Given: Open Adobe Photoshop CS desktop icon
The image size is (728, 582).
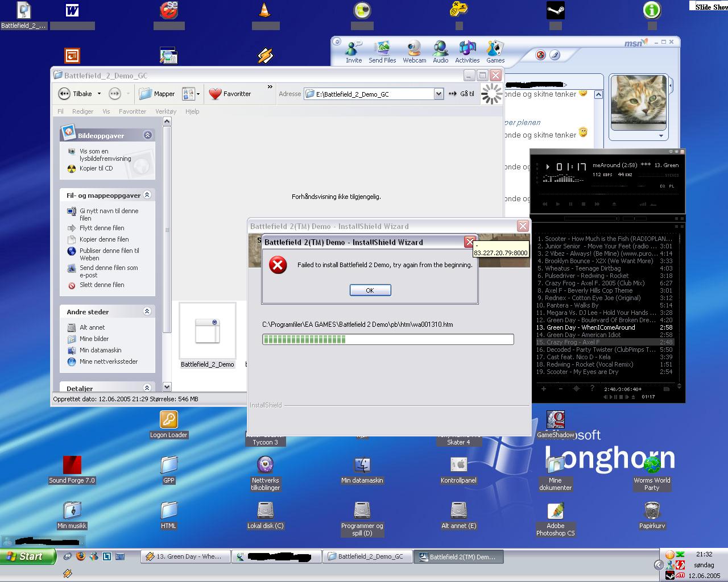Looking at the screenshot, I should [x=556, y=519].
